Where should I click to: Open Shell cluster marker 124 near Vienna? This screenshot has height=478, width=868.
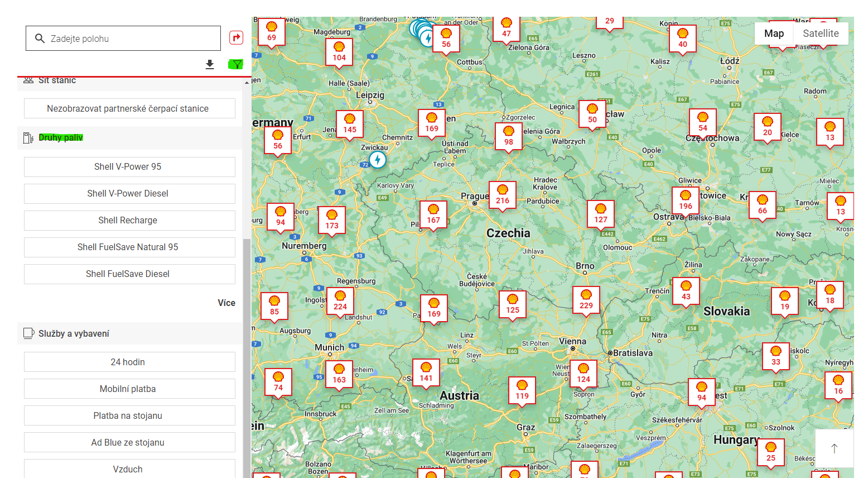pyautogui.click(x=584, y=374)
